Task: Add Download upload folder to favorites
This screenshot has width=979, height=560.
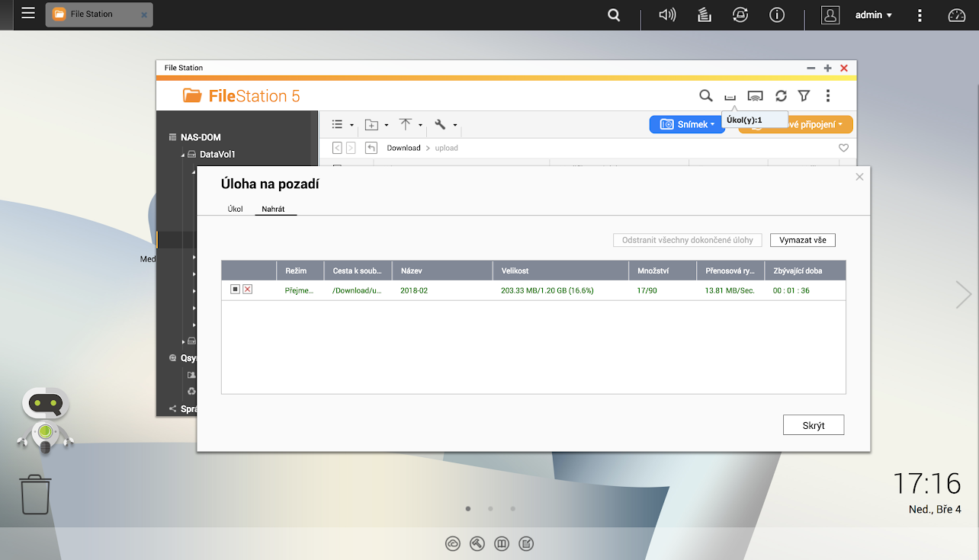Action: click(x=843, y=148)
